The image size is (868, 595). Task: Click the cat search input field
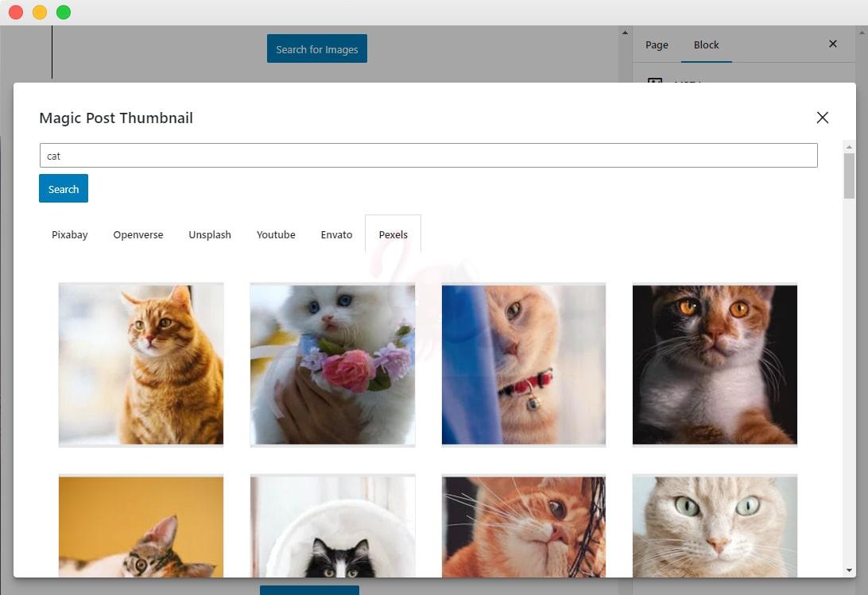428,156
